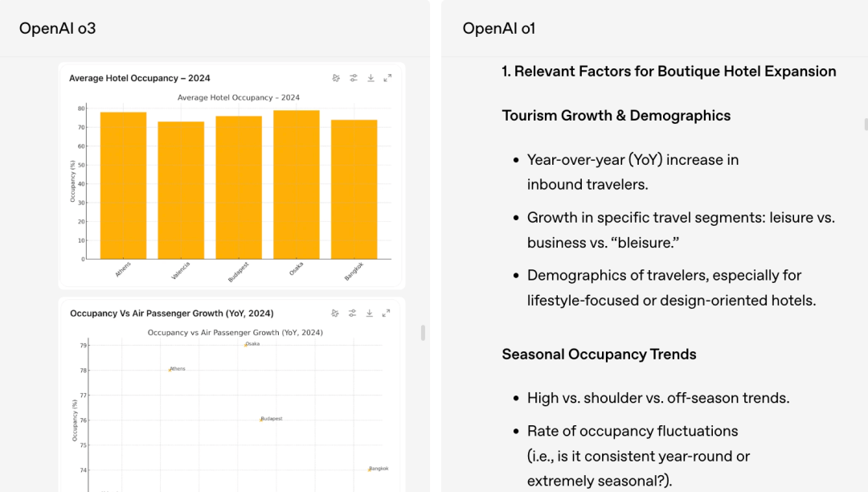868x492 pixels.
Task: Toggle static view on Occupancy Vs Air Passenger chart
Action: click(x=335, y=313)
